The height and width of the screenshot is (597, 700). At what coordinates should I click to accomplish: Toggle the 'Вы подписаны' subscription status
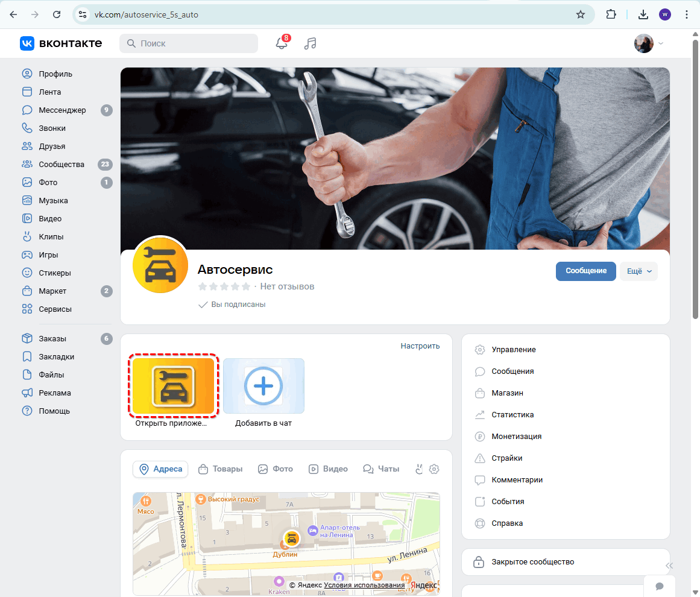point(232,305)
